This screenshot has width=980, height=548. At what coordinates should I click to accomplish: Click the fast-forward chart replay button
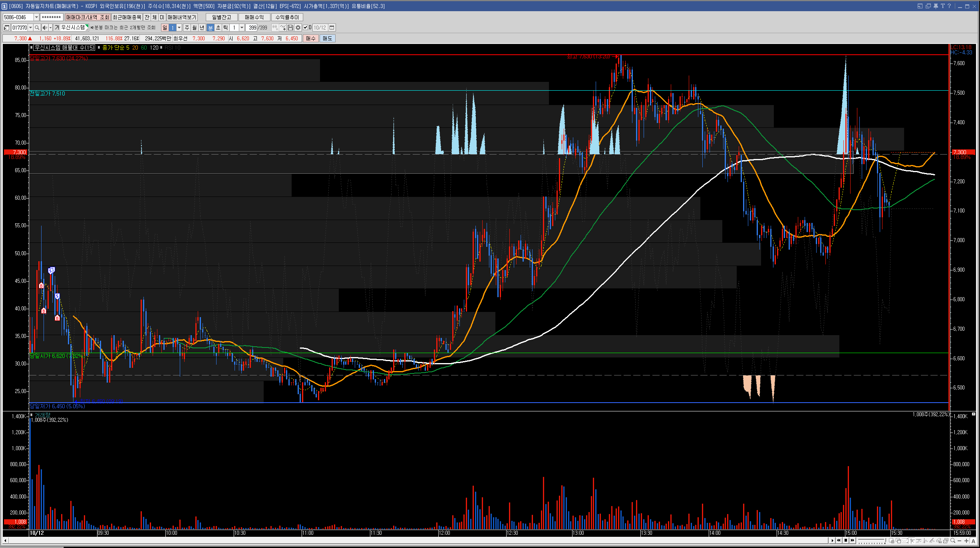852,540
